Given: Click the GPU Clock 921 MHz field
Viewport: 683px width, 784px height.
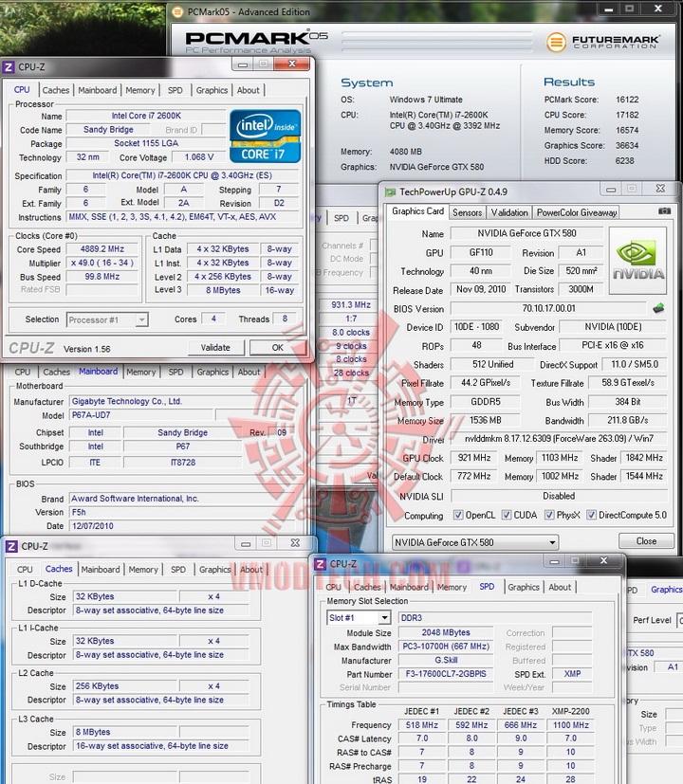Looking at the screenshot, I should click(474, 458).
